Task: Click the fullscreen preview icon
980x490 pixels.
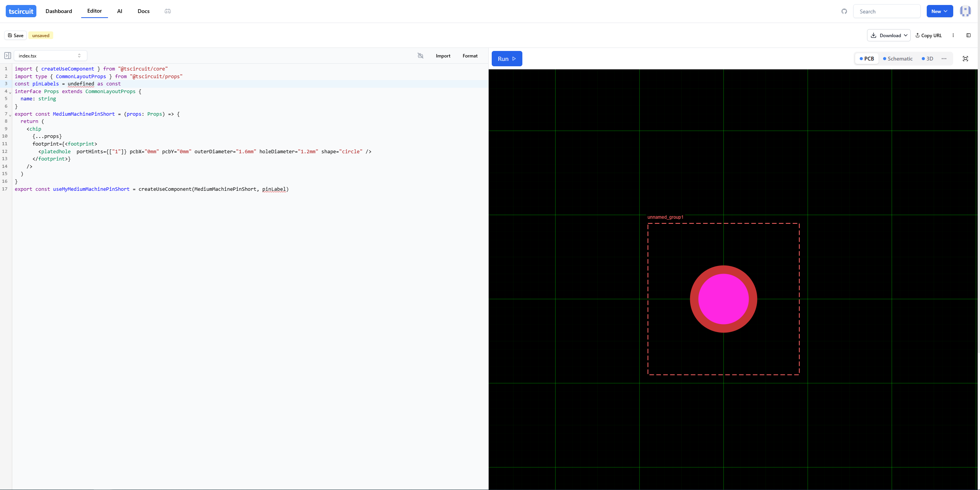Action: [x=965, y=59]
